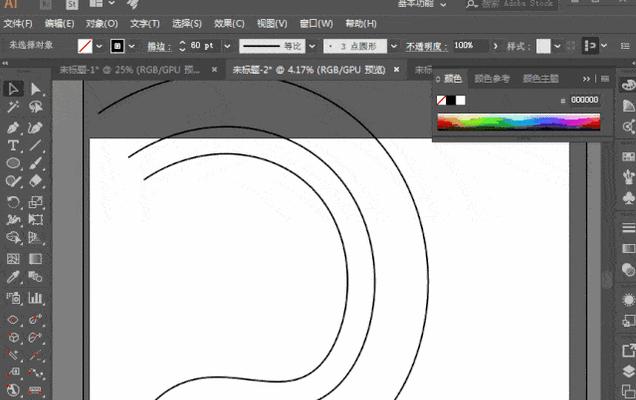Open the Swatches grid panel icon
Screen dimensions: 636x400
tap(628, 157)
